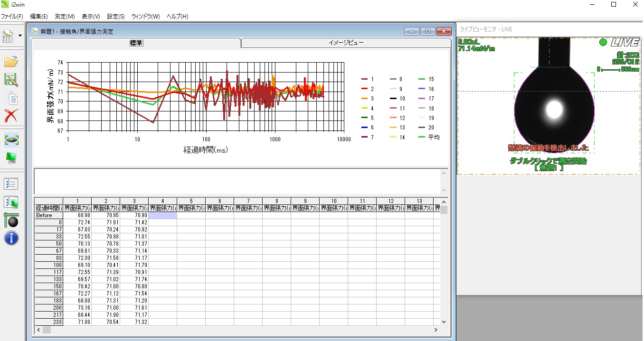Click the copy documents icon
Viewport: 644px width, 341px height.
[11, 98]
